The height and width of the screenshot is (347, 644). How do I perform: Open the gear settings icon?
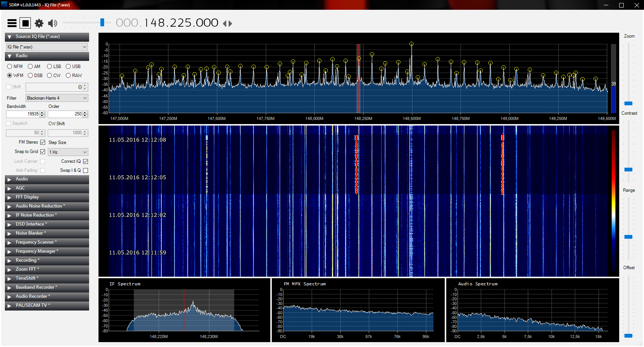(x=39, y=23)
